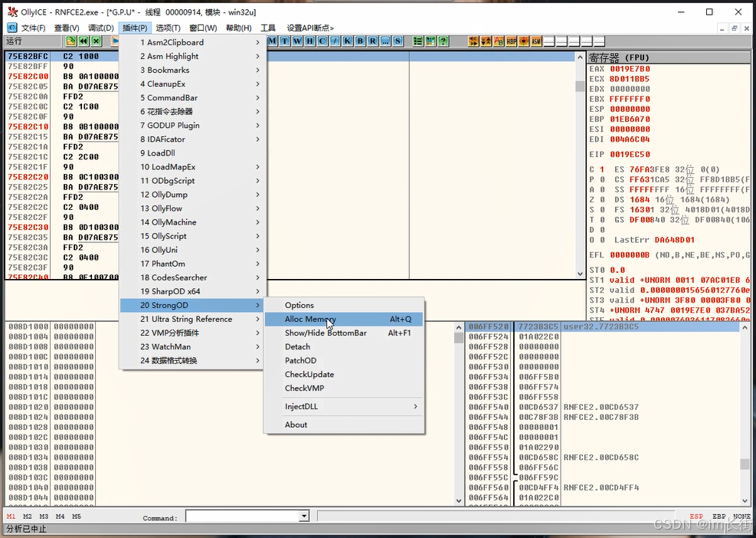
Task: Click the restart program (rewind) toolbar icon
Action: click(x=84, y=41)
